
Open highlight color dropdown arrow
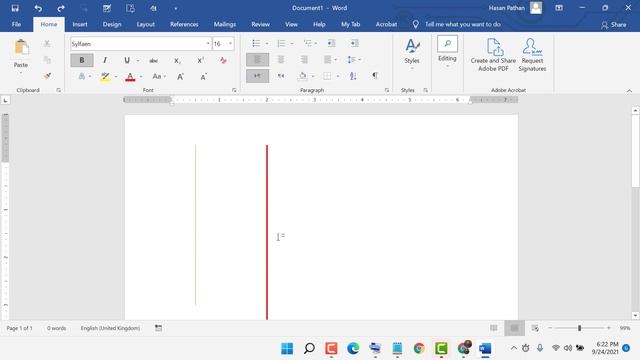(116, 76)
